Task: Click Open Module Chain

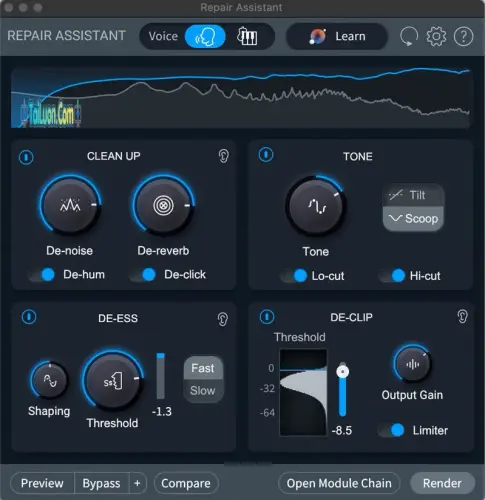Action: 339,483
